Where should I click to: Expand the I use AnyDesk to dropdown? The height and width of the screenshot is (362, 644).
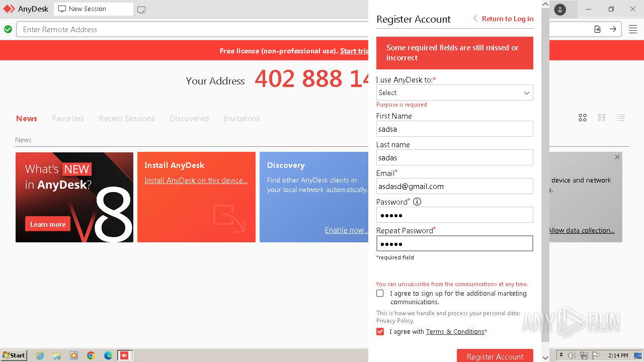(454, 93)
